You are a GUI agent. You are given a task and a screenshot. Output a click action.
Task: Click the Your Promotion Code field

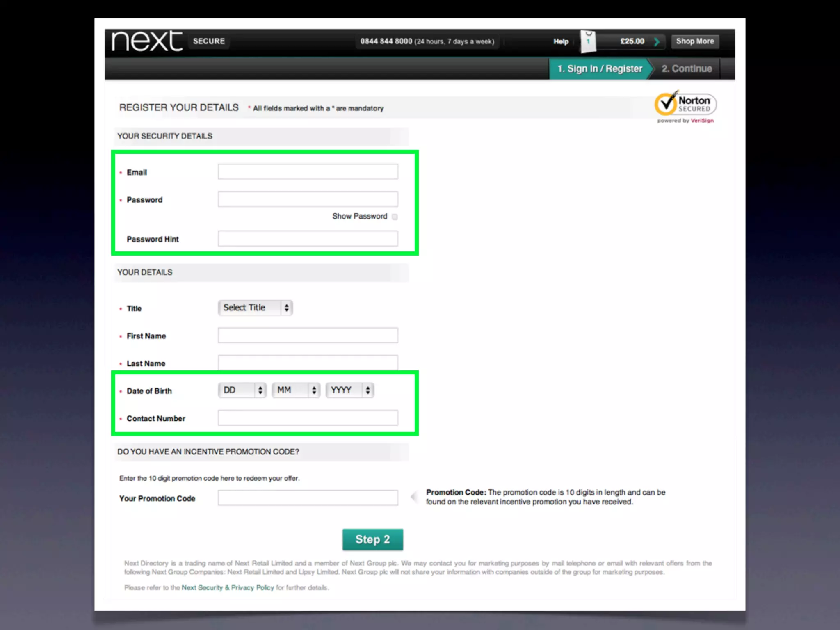[308, 498]
